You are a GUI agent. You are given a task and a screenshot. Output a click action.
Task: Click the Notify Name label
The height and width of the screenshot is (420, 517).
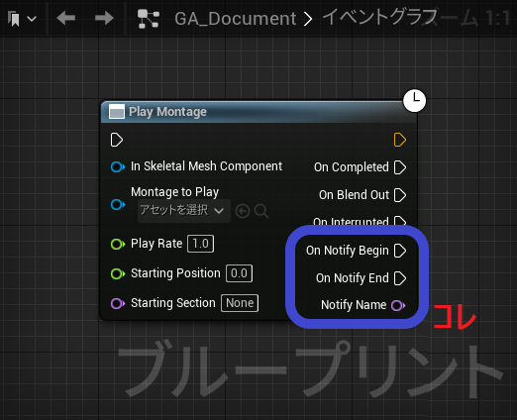pos(354,305)
